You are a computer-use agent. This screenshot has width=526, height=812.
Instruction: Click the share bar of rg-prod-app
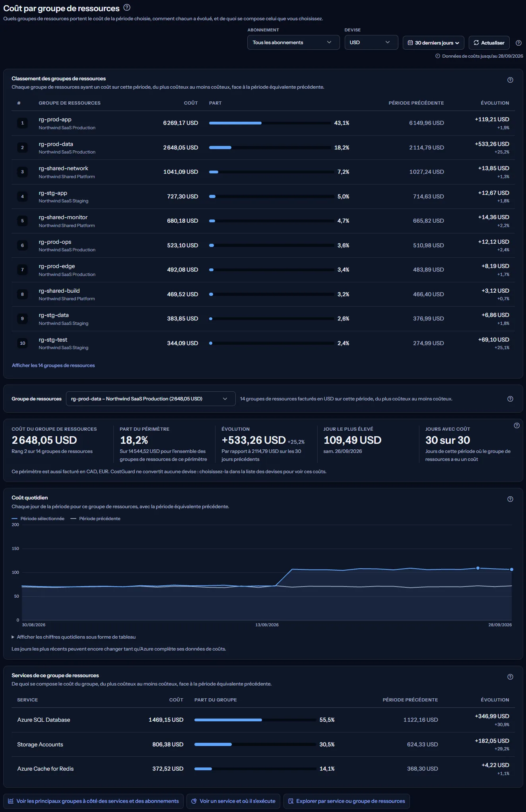(x=270, y=123)
